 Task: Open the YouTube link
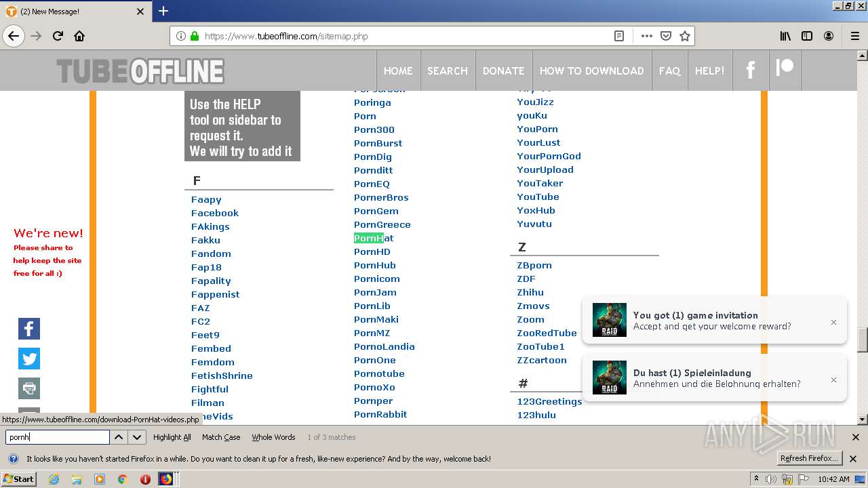coord(538,197)
